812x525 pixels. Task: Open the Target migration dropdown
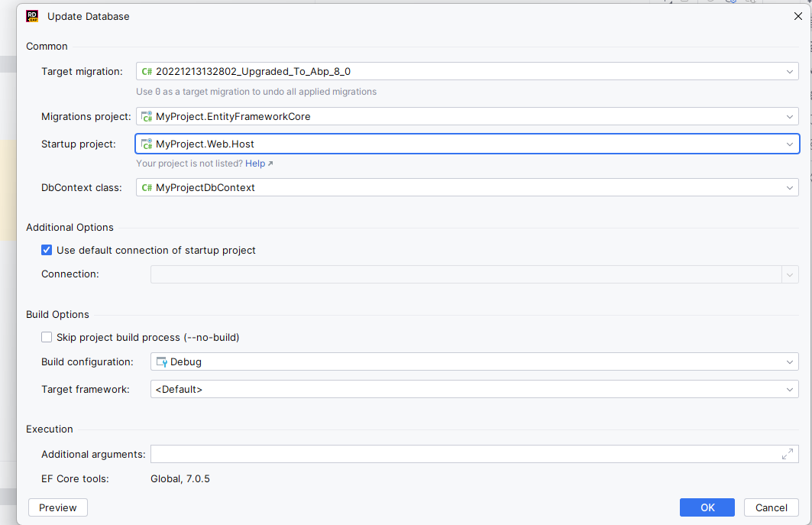click(790, 71)
